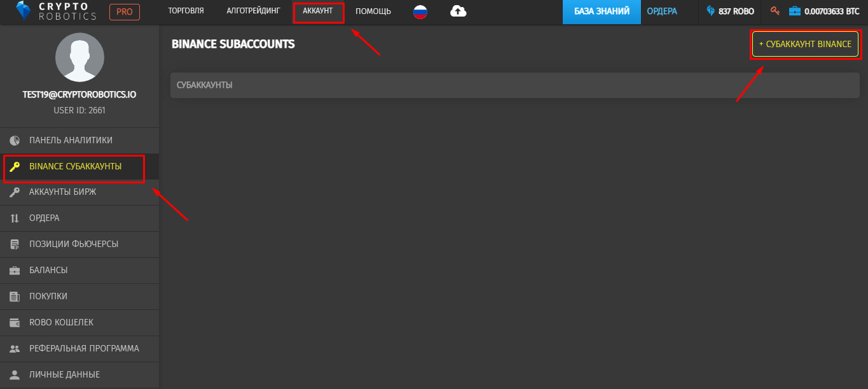Click the people icon beside Реферальная программа
The height and width of the screenshot is (389, 868).
click(x=15, y=349)
